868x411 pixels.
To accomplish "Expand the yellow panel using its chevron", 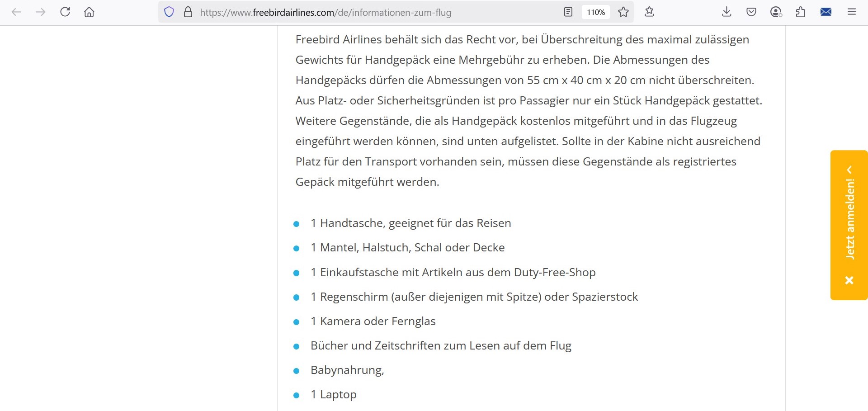I will [x=849, y=170].
